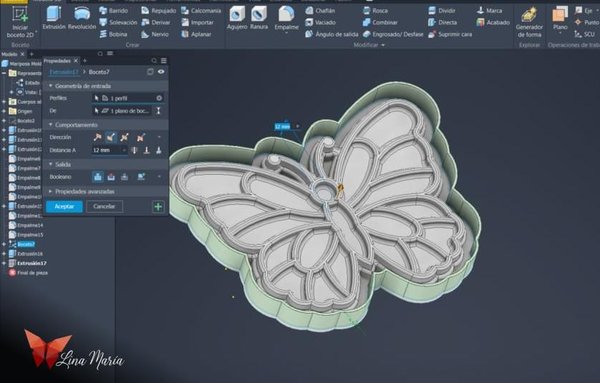The image size is (600, 383).
Task: Switch to the Modelo browser tab
Action: click(x=10, y=54)
